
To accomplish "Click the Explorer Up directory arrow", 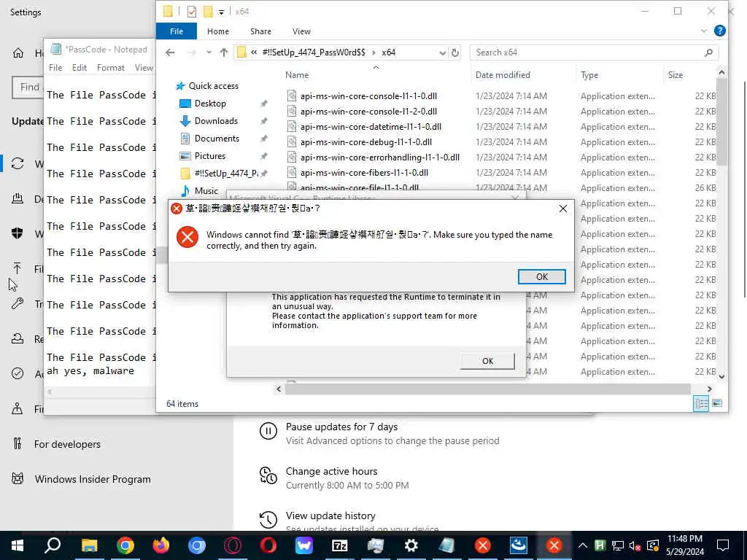I will (223, 52).
